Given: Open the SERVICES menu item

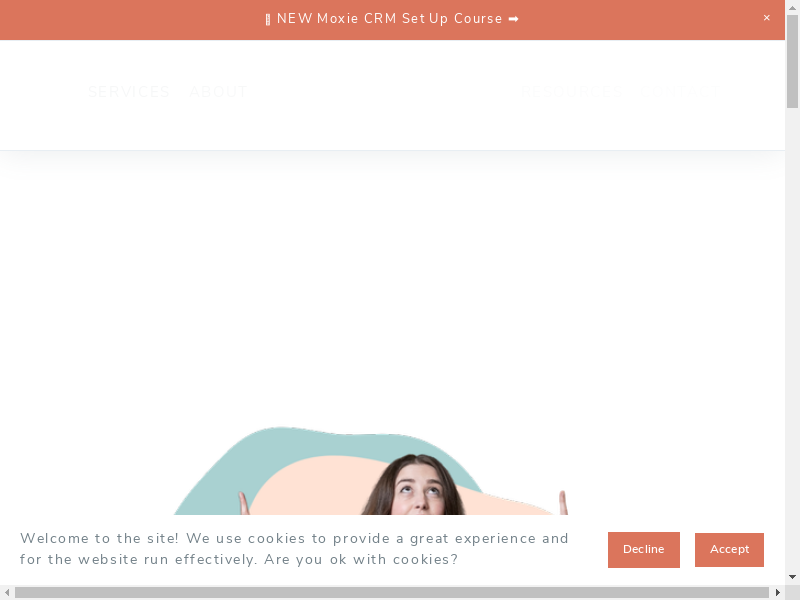Looking at the screenshot, I should [x=129, y=92].
